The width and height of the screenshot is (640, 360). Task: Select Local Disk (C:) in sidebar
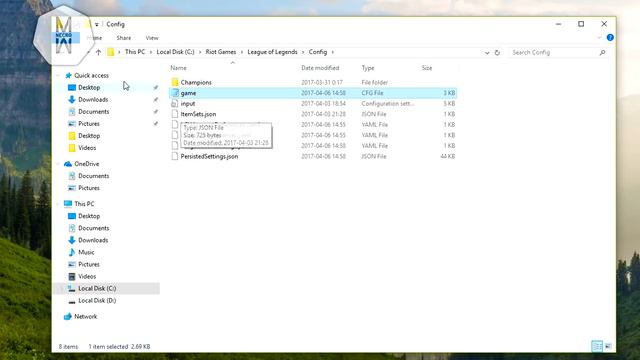coord(97,288)
